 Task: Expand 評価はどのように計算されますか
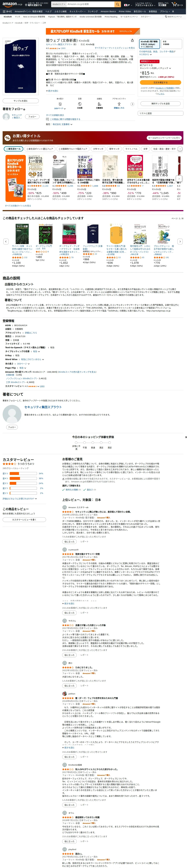[20, 498]
